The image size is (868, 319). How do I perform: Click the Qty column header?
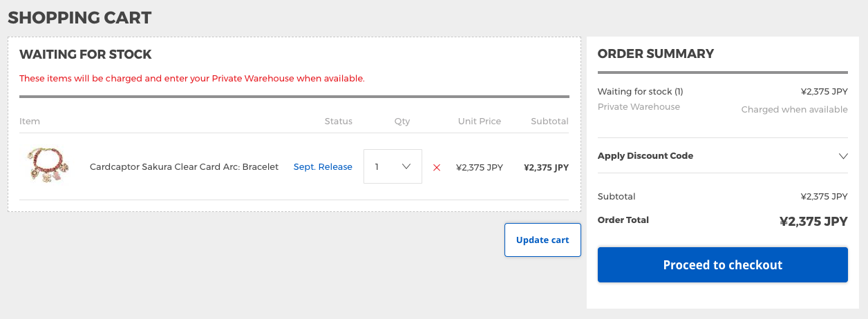(402, 121)
